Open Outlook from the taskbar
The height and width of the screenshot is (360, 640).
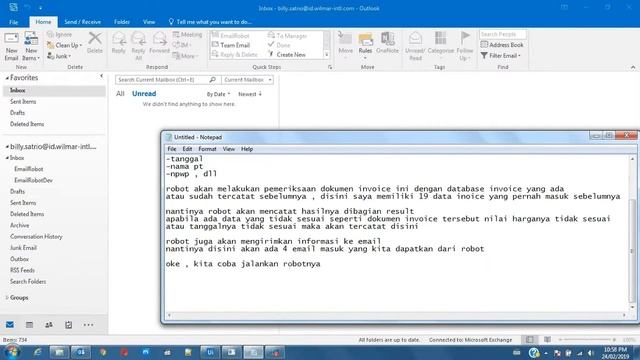point(81,352)
